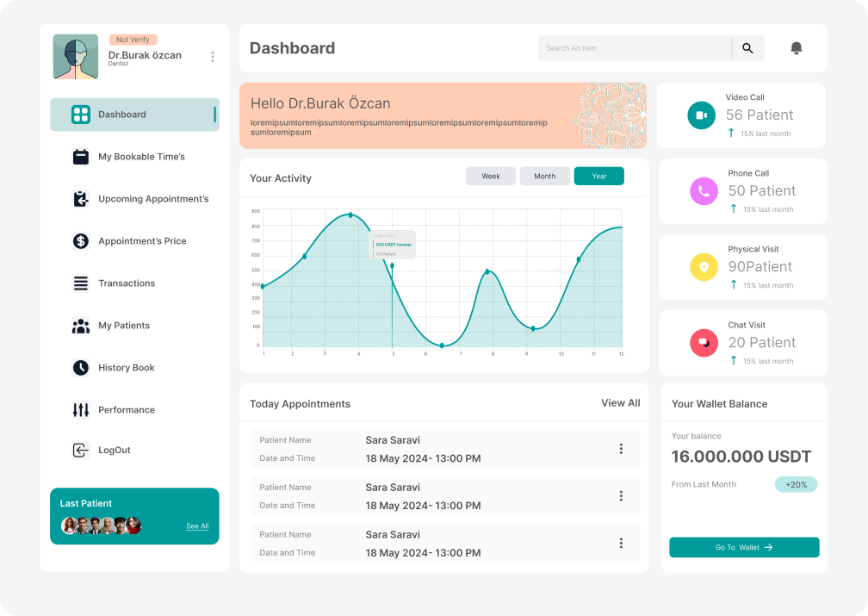Click the Search An Item field

pos(635,48)
